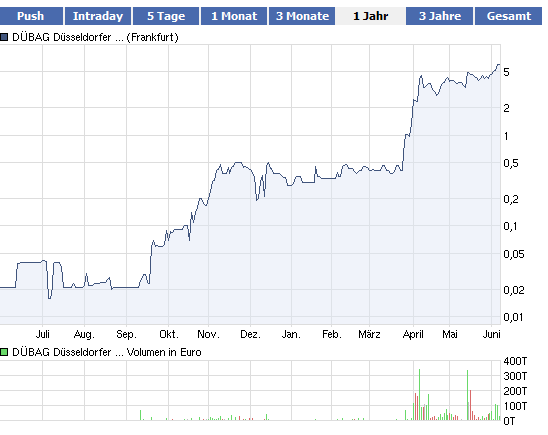The height and width of the screenshot is (435, 548).
Task: Click the Okt. month axis label
Action: tap(169, 334)
